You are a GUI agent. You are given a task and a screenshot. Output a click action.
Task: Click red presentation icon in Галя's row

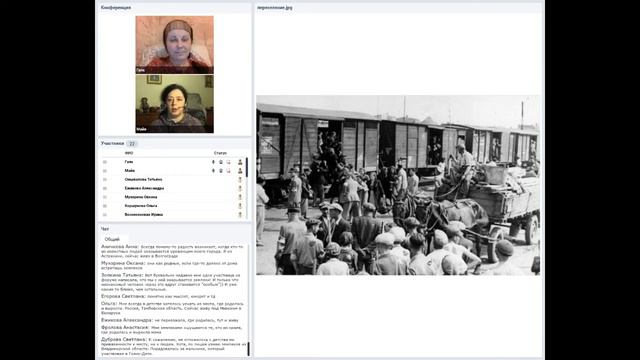tap(228, 162)
